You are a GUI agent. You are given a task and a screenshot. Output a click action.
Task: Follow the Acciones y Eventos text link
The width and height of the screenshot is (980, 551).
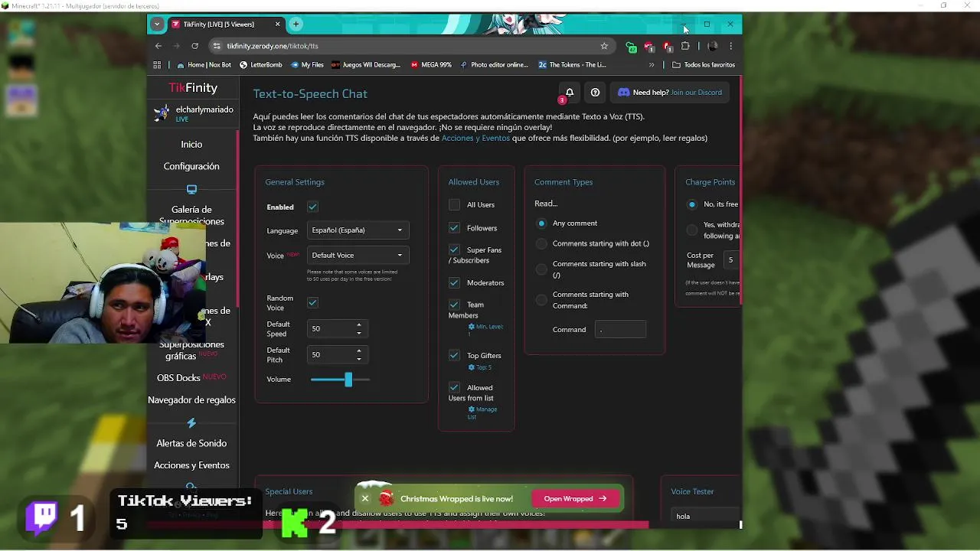pyautogui.click(x=475, y=139)
